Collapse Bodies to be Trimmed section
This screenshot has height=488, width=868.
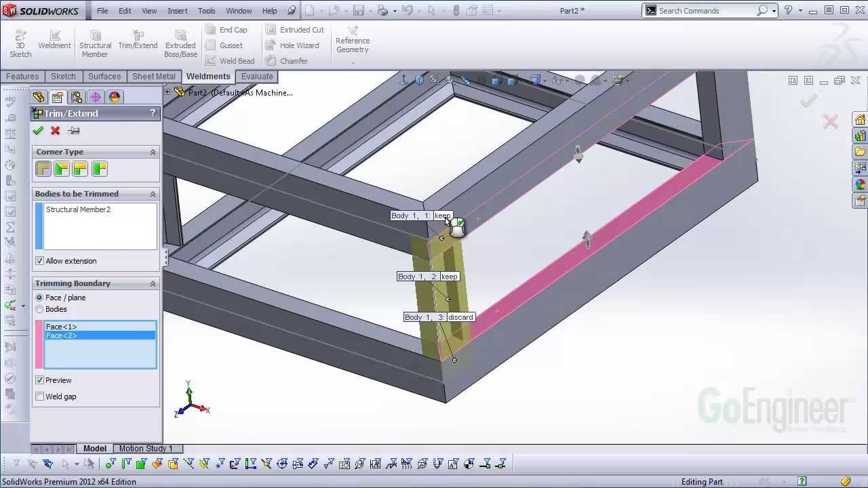153,194
